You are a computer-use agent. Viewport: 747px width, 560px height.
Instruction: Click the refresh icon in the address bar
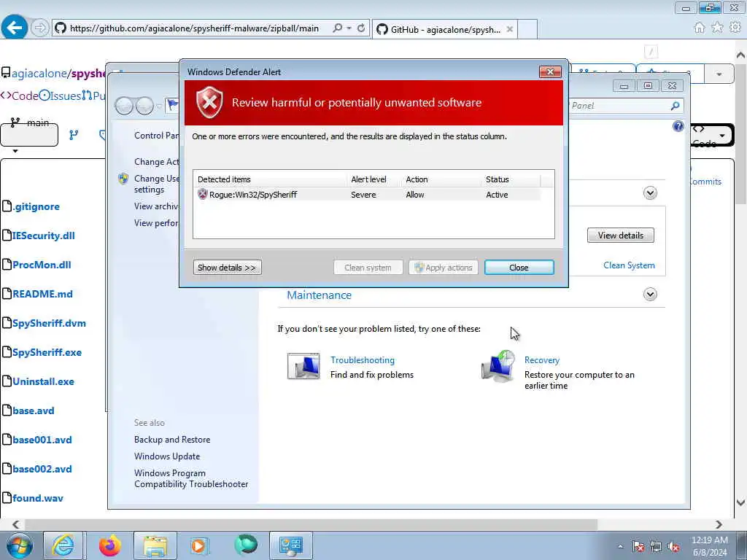tap(361, 28)
